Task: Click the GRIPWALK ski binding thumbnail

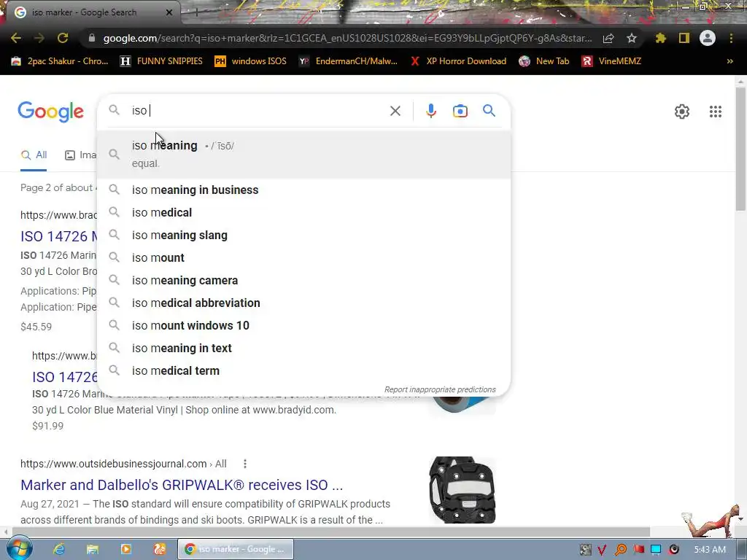Action: click(462, 490)
